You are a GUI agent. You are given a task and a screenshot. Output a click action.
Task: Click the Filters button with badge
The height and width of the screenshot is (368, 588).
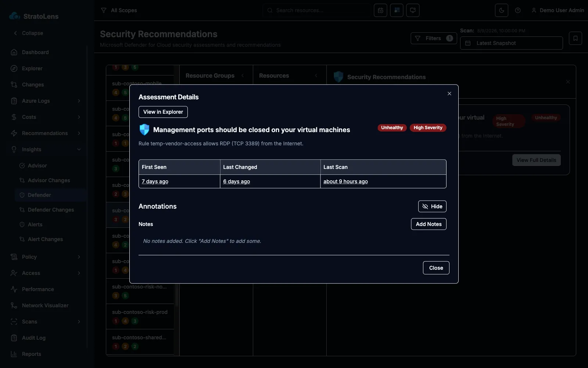pyautogui.click(x=434, y=38)
